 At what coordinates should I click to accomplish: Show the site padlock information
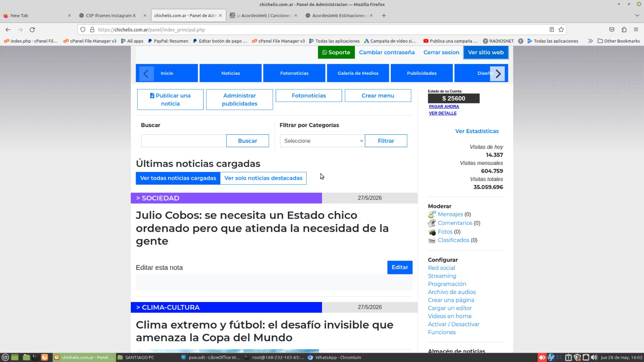tap(92, 30)
